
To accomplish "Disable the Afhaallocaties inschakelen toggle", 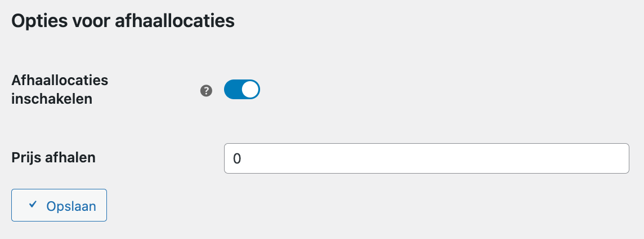I will [242, 90].
